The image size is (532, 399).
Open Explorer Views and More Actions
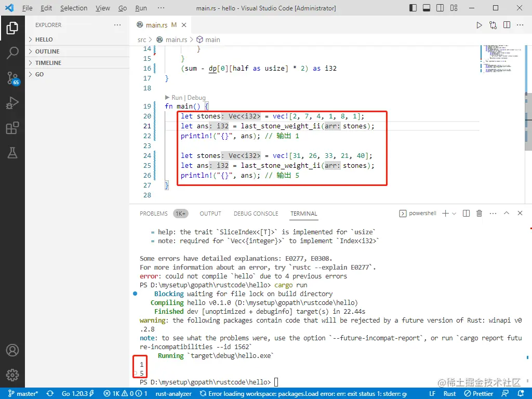(117, 25)
